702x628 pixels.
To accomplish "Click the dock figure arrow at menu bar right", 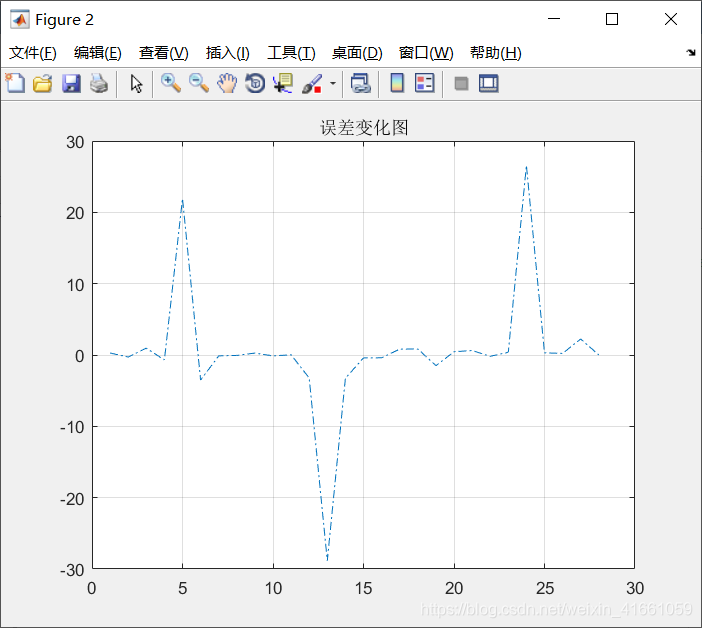I will click(x=691, y=52).
